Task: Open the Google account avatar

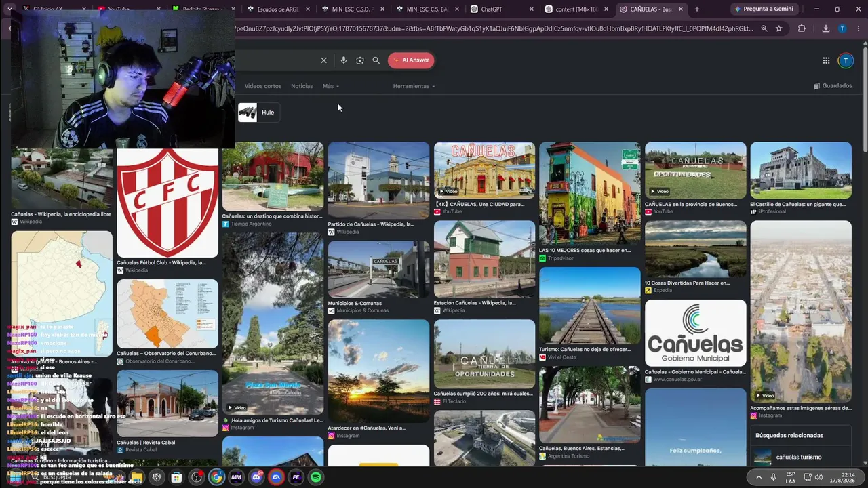Action: (x=846, y=60)
